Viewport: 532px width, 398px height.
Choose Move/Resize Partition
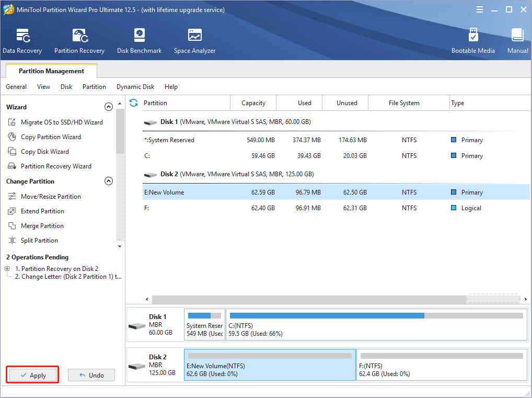pyautogui.click(x=51, y=196)
